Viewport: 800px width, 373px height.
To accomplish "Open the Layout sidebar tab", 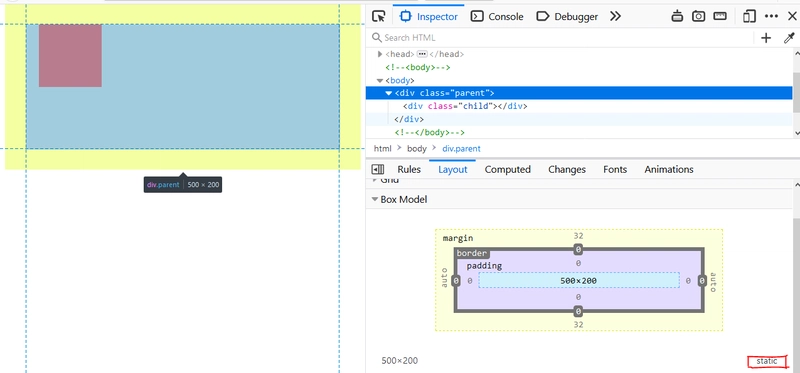I will click(453, 169).
